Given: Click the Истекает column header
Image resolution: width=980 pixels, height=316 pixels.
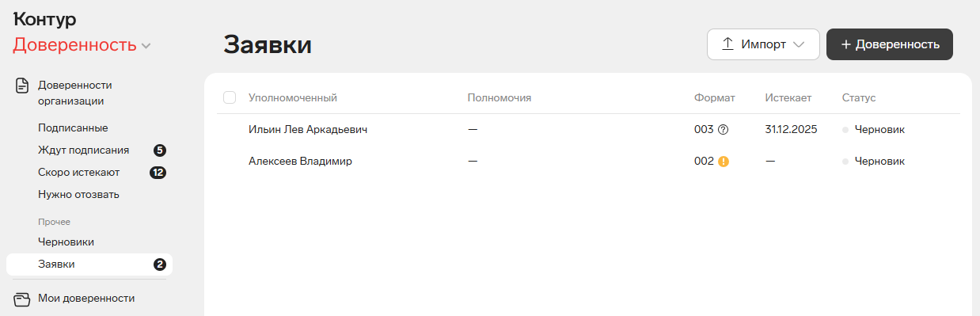Looking at the screenshot, I should click(788, 97).
